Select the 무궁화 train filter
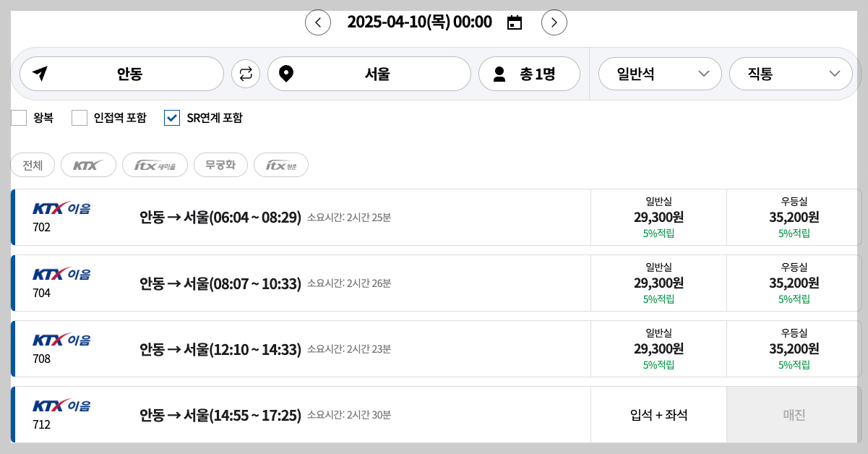The width and height of the screenshot is (868, 454). (220, 164)
